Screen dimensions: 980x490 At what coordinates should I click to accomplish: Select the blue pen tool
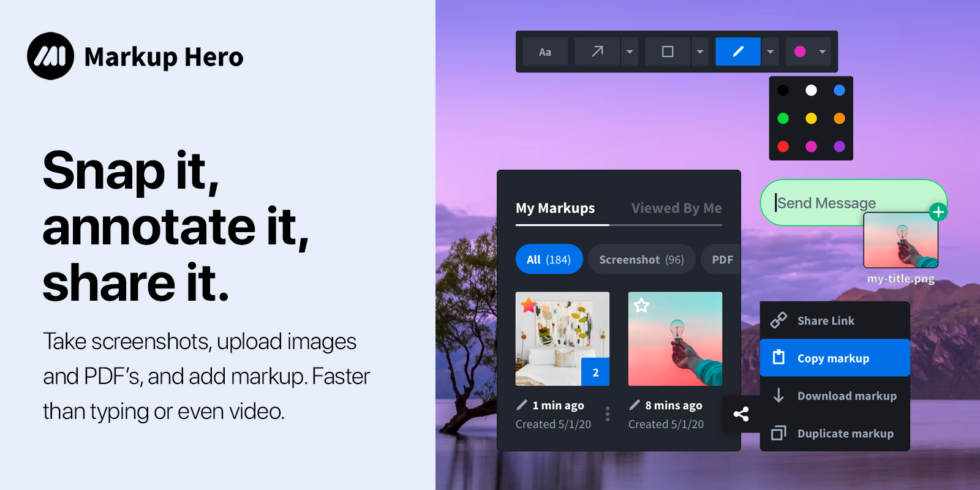pos(738,52)
